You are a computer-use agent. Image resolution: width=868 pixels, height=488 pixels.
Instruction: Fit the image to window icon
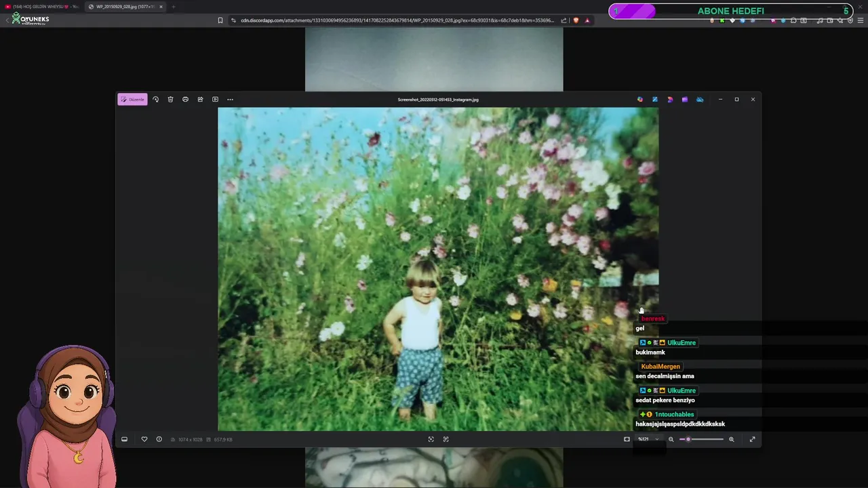click(627, 439)
